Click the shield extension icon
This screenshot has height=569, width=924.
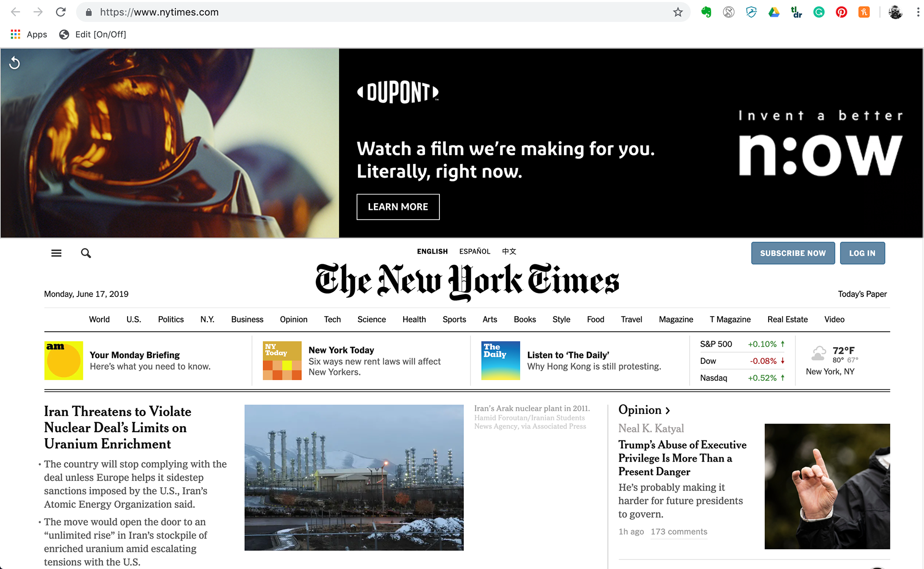tap(751, 12)
